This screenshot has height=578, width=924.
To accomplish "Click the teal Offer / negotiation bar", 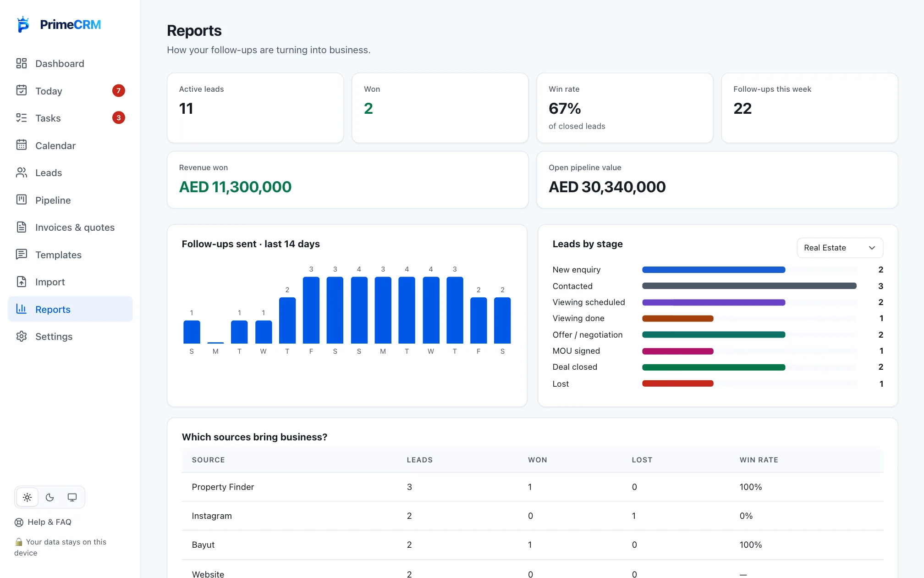I will click(x=714, y=334).
